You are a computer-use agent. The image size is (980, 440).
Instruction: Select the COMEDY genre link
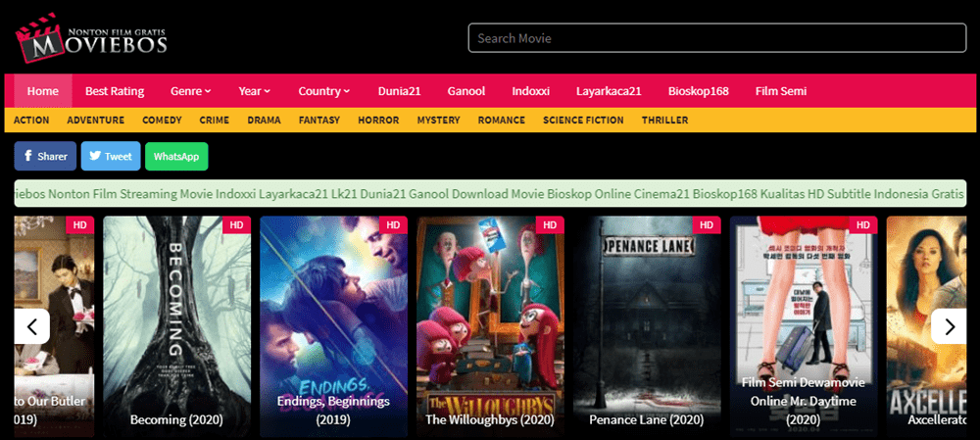[x=162, y=120]
